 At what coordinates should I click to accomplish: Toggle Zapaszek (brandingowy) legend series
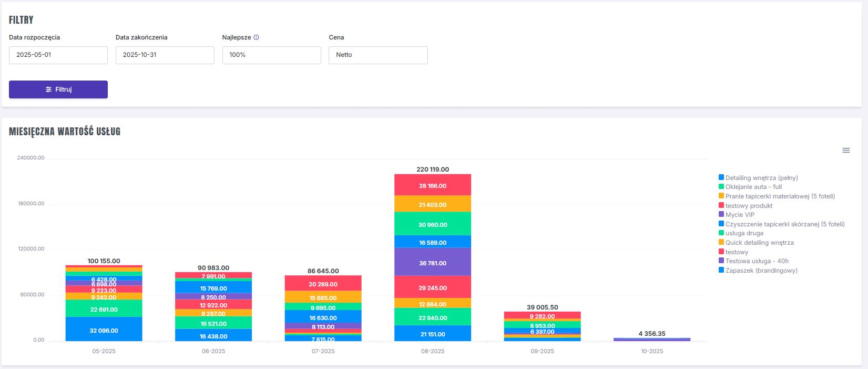761,271
